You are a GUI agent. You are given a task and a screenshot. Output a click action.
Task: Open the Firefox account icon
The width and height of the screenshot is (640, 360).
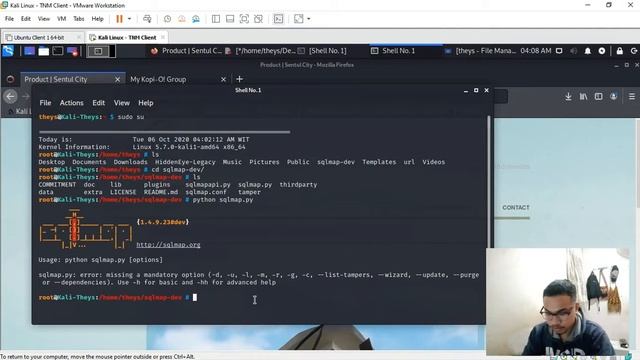coord(613,97)
